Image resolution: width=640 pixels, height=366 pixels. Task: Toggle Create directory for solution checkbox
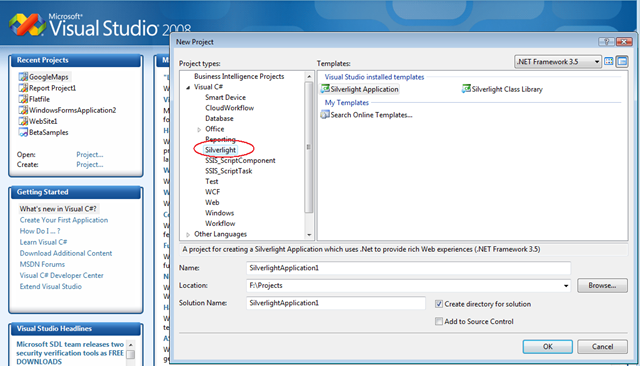click(439, 304)
